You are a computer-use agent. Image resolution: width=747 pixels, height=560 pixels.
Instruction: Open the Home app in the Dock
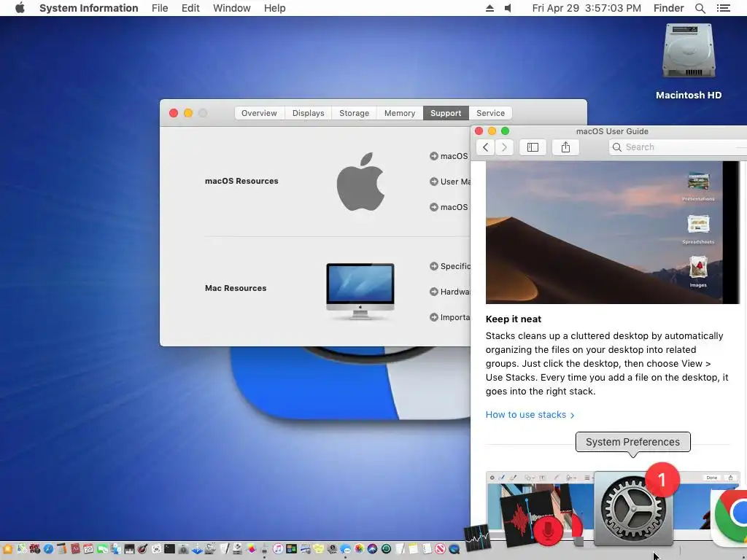point(7,549)
